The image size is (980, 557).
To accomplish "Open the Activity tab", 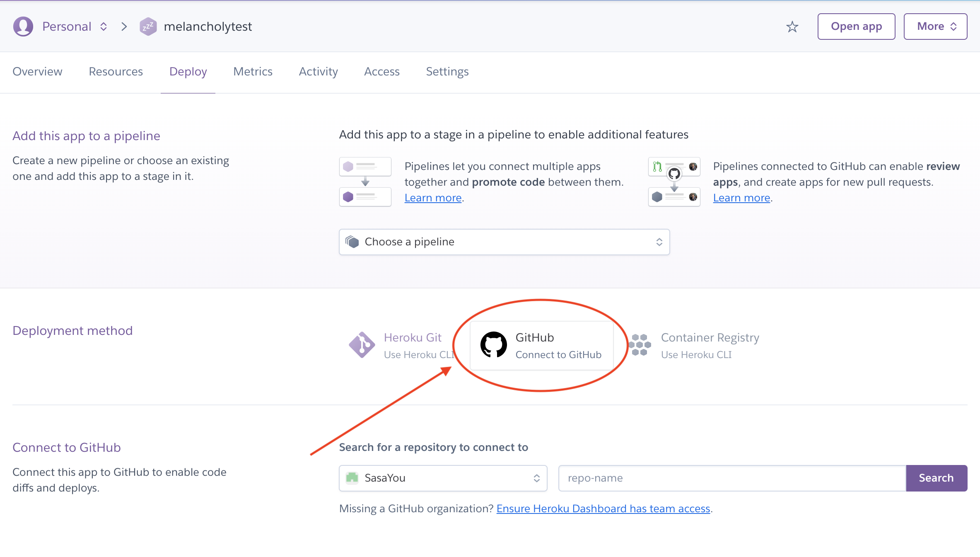I will [318, 72].
